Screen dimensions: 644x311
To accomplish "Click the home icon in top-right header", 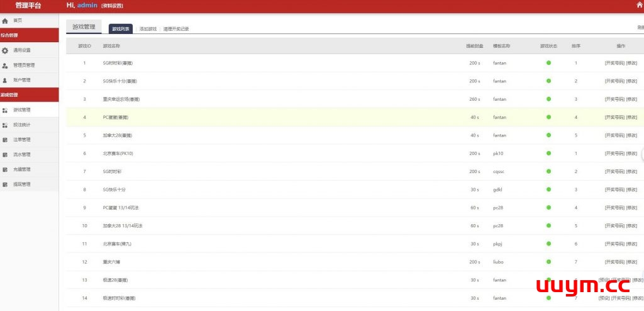I will tap(639, 5).
